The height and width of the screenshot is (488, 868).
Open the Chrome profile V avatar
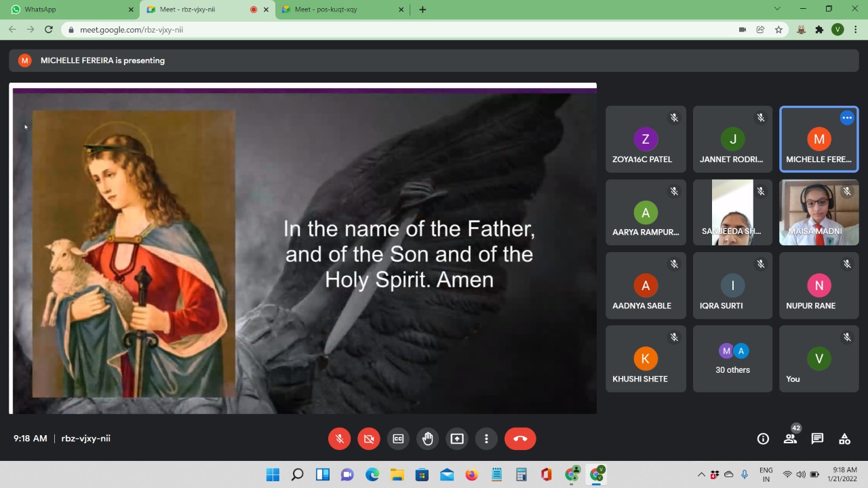[837, 30]
